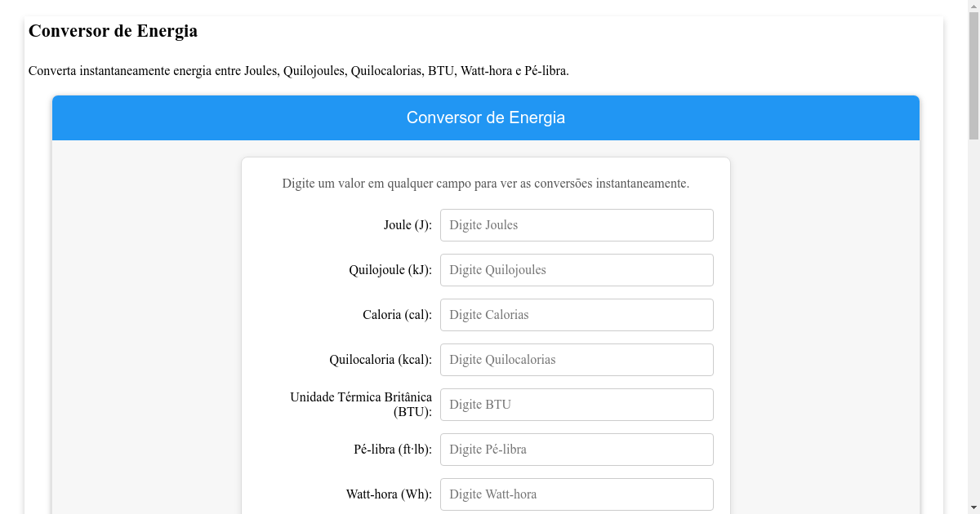Click the Joule (J) field label
This screenshot has width=980, height=514.
[406, 224]
